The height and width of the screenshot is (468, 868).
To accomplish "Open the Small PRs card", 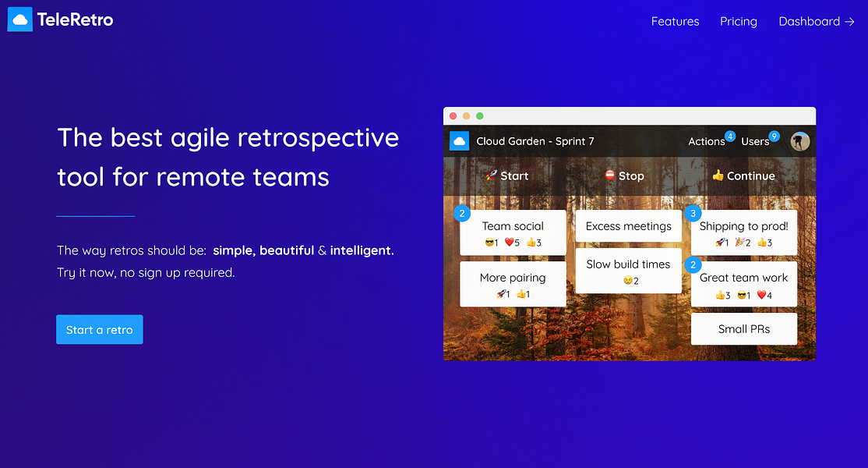I will (744, 329).
